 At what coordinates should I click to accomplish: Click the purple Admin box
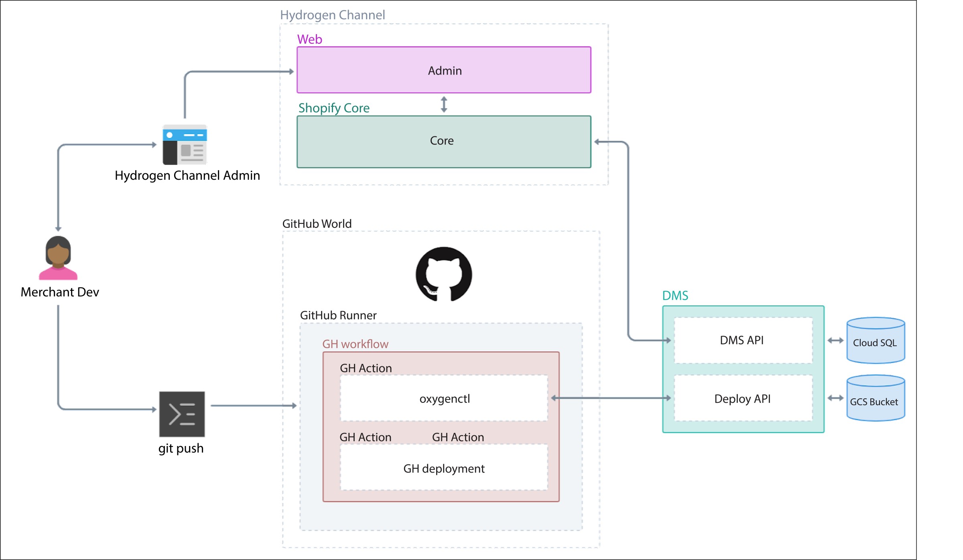[444, 70]
